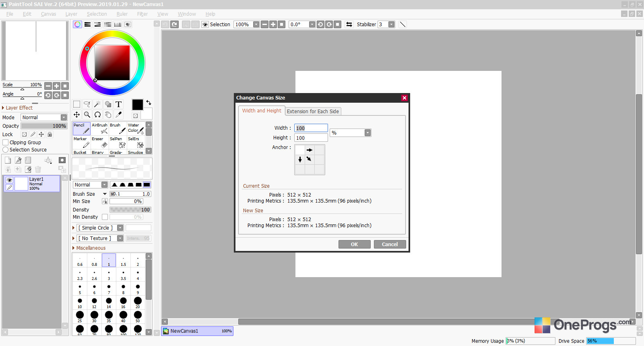Select the AirBrush tool

click(100, 128)
